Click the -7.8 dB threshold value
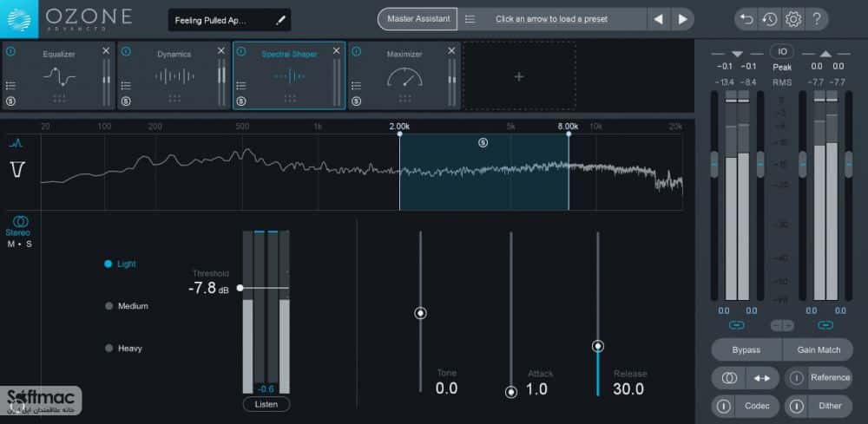The image size is (868, 424). (207, 288)
